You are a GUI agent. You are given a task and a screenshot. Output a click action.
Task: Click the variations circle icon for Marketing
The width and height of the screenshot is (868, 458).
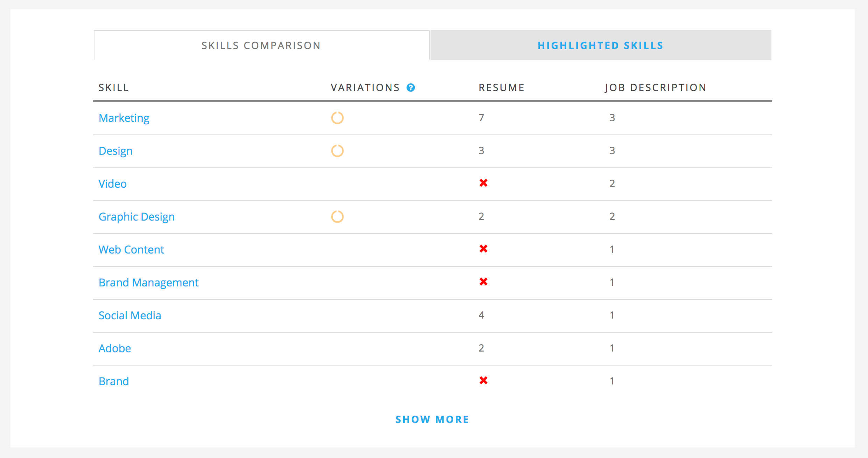tap(337, 118)
